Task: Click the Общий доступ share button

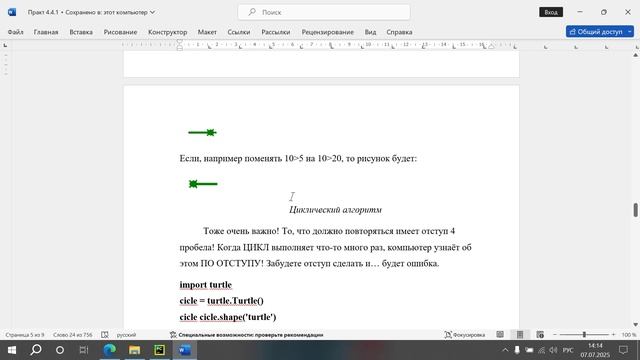Action: [596, 31]
